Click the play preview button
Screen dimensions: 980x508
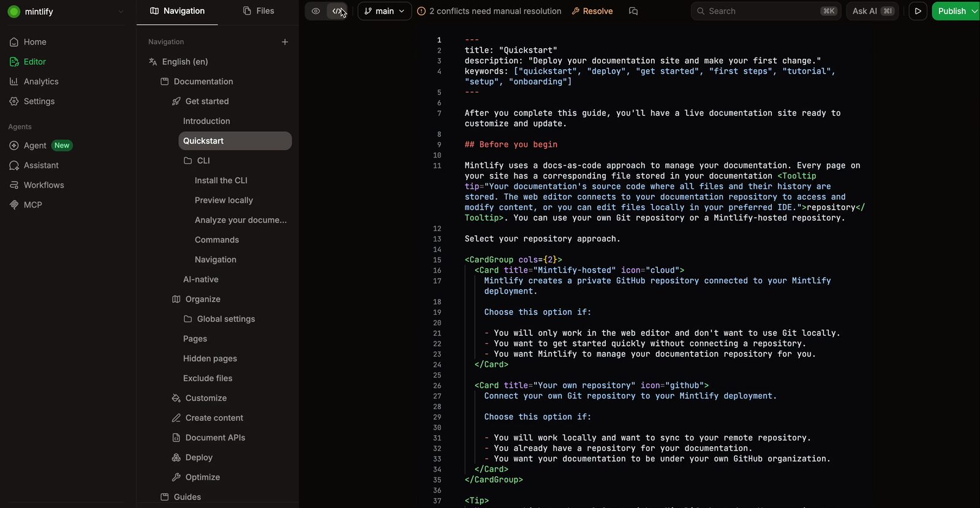[x=918, y=11]
